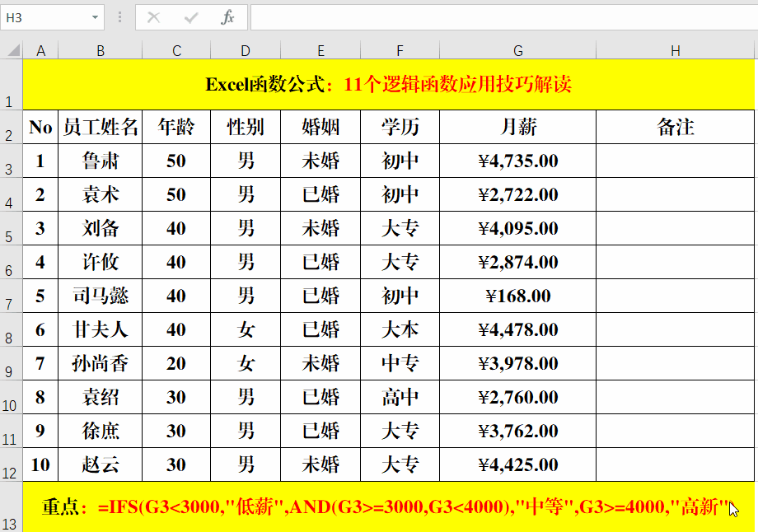Viewport: 758px width, 532px height.
Task: Click salary cell ¥2,722.00
Action: (517, 194)
